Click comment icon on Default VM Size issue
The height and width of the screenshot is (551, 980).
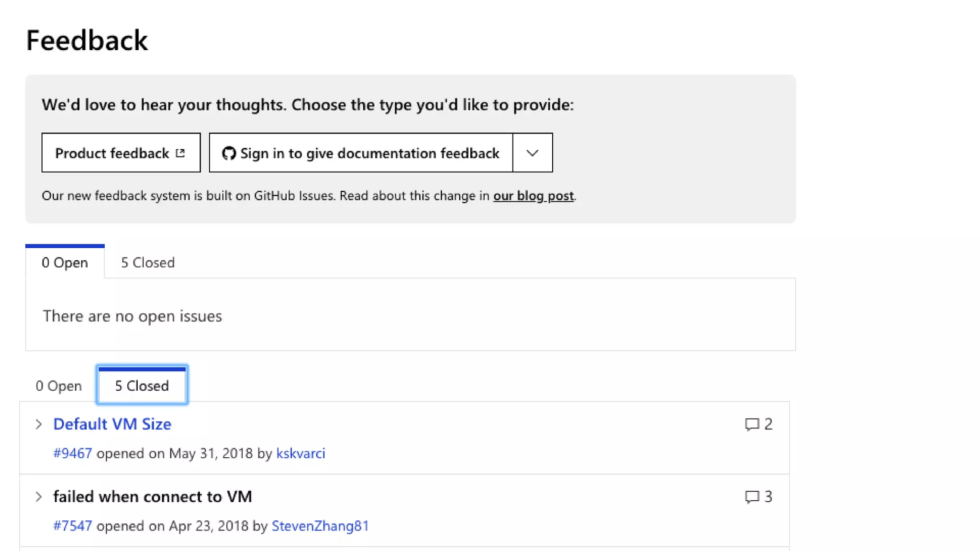pyautogui.click(x=752, y=424)
